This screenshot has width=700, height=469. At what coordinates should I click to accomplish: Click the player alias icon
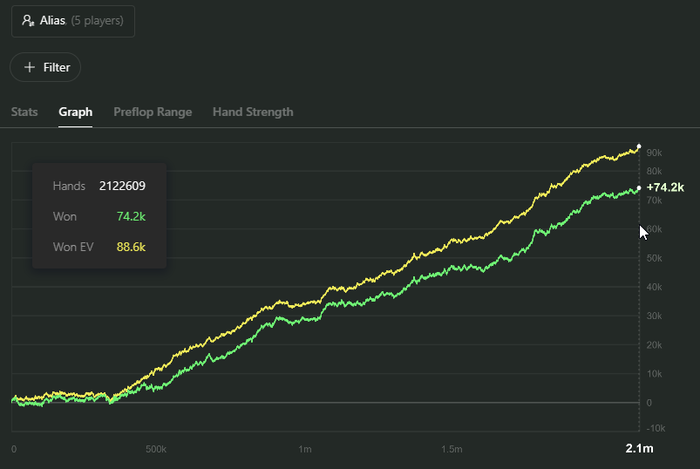point(28,20)
